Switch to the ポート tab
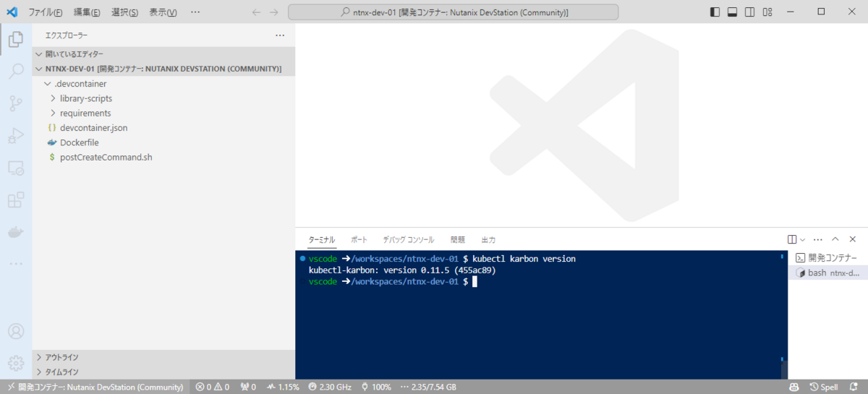868x394 pixels. pyautogui.click(x=359, y=239)
